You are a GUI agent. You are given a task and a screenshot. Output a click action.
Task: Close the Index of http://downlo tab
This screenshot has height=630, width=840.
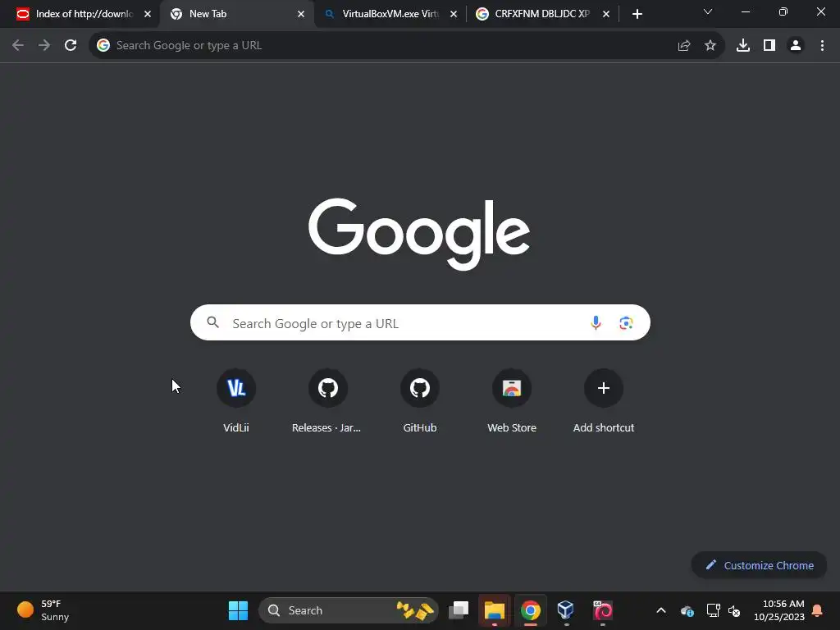click(x=148, y=15)
